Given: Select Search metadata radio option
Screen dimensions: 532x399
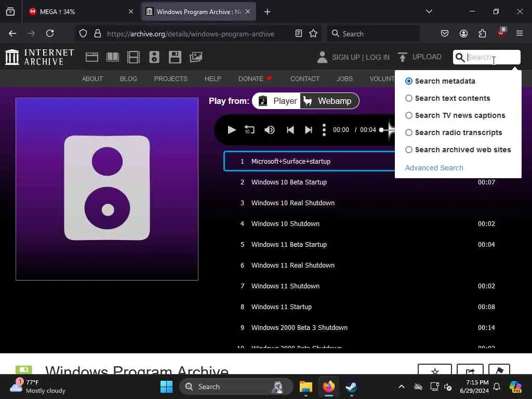Looking at the screenshot, I should (x=409, y=81).
